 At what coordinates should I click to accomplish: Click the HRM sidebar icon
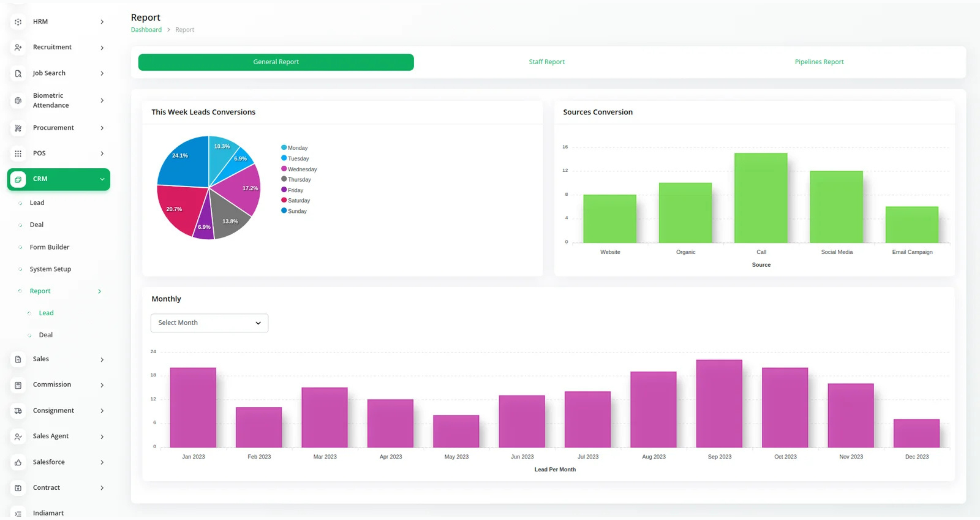(x=18, y=22)
